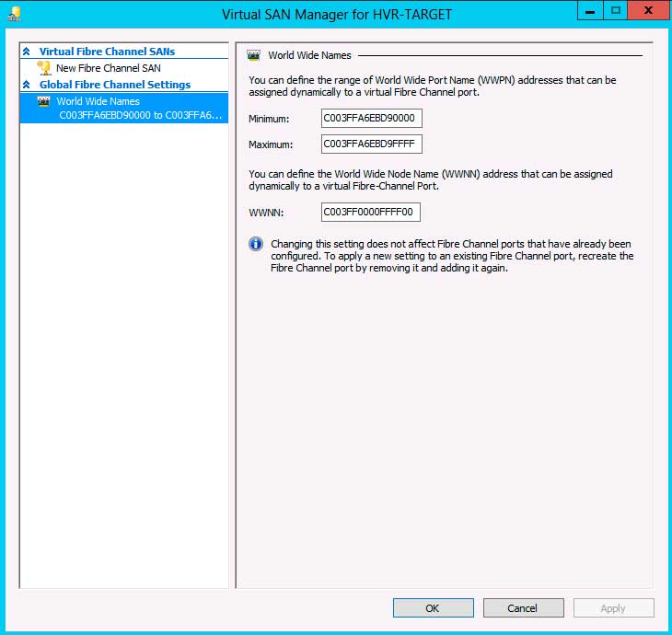672x635 pixels.
Task: Click the Minimum: label
Action: point(269,119)
